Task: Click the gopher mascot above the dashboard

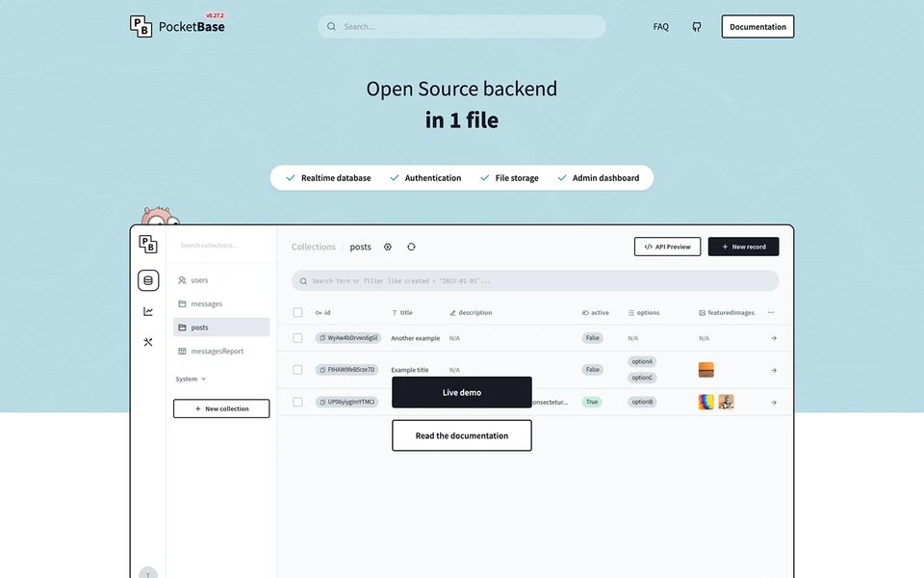Action: pos(159,216)
